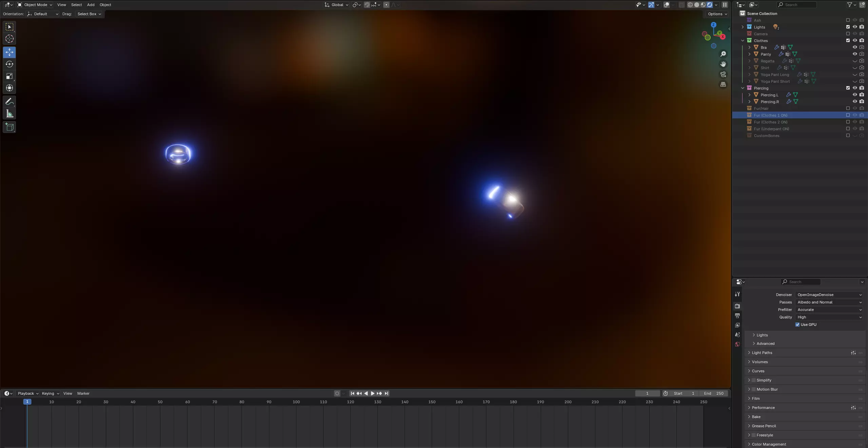Open the World properties tab

pos(737,344)
